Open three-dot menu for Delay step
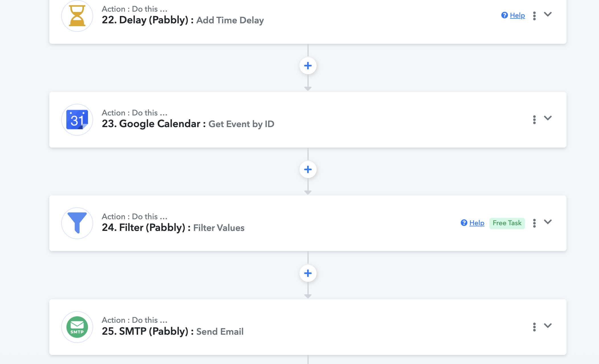The height and width of the screenshot is (364, 599). [534, 16]
